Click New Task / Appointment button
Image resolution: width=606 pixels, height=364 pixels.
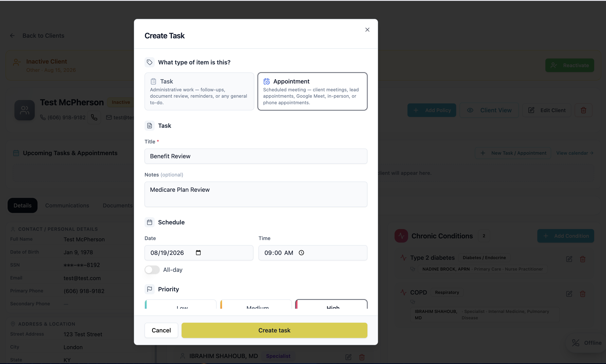[513, 153]
